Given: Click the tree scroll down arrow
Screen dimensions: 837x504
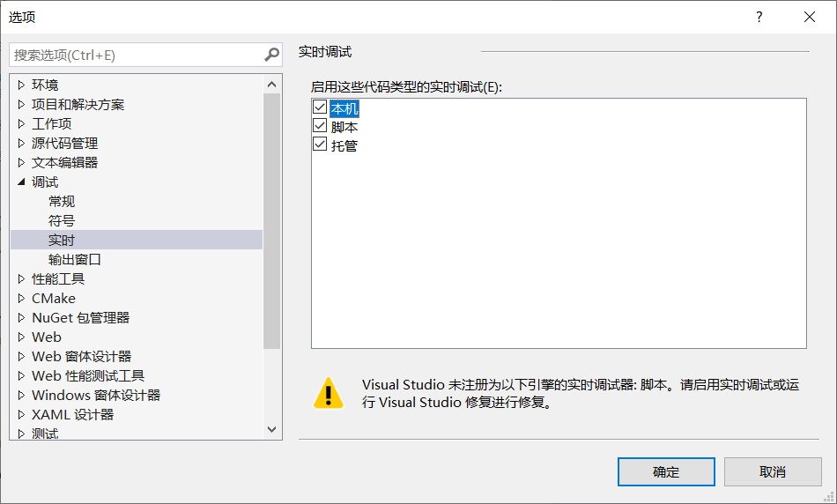Looking at the screenshot, I should 271,429.
